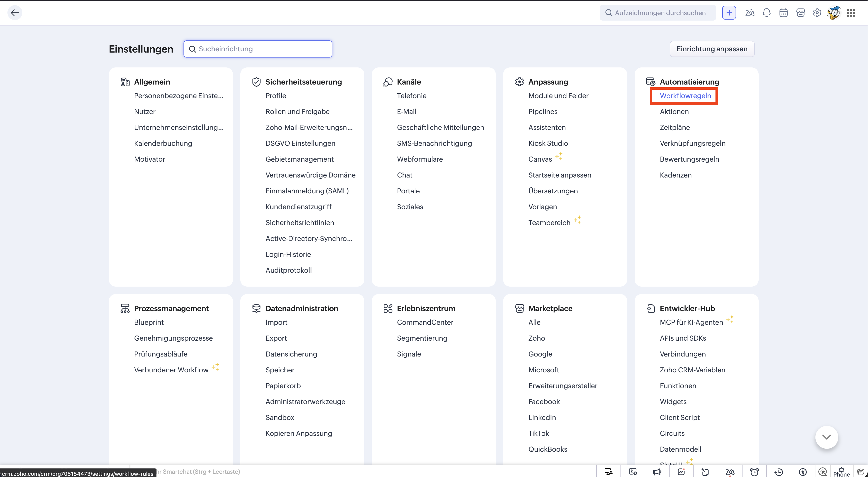868x477 pixels.
Task: Open Module und Felder
Action: point(558,96)
